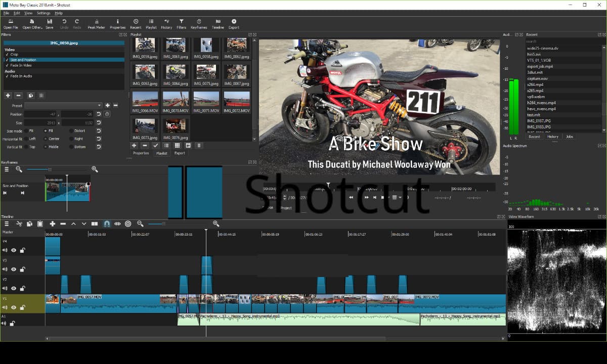This screenshot has height=364, width=607.
Task: Click the Open File toolbar icon
Action: coord(11,24)
